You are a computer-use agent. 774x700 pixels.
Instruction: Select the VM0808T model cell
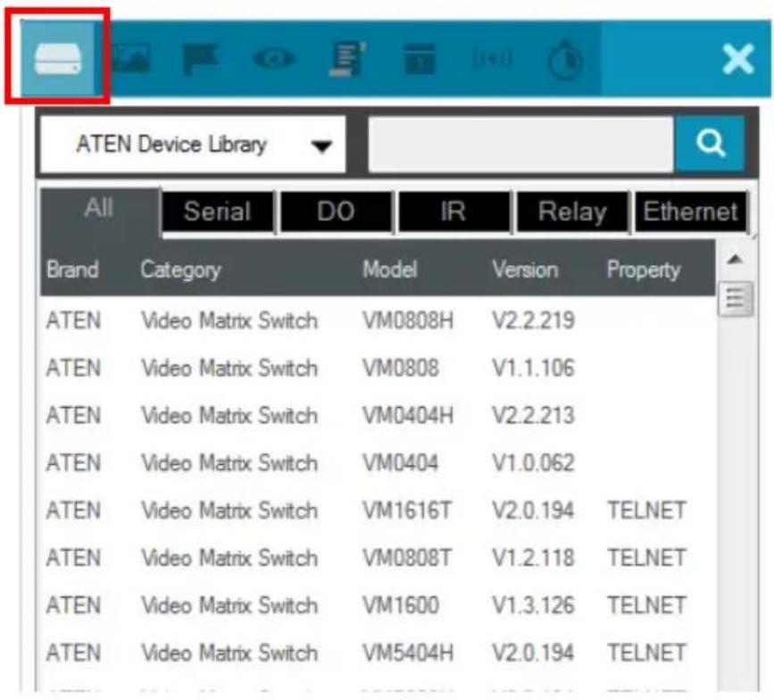point(407,558)
